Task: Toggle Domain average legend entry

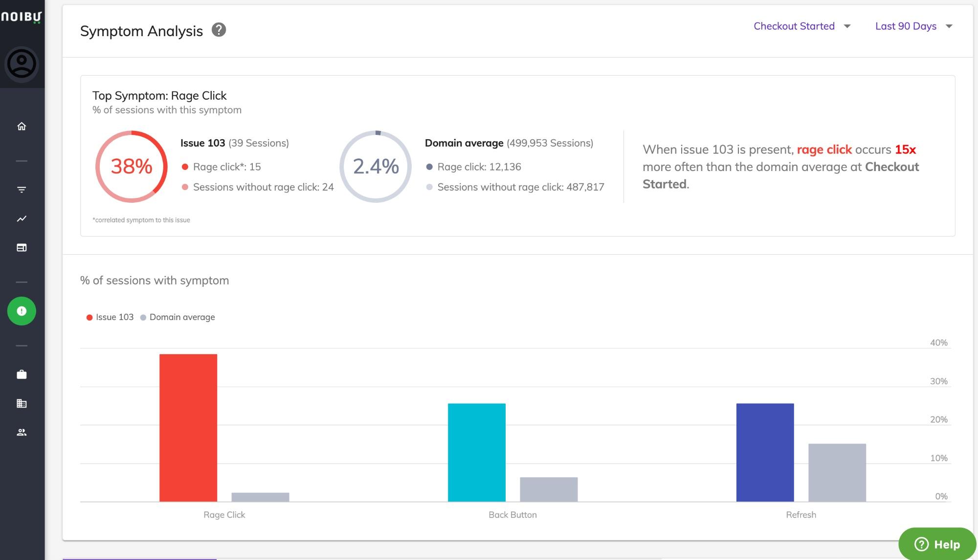Action: point(178,317)
